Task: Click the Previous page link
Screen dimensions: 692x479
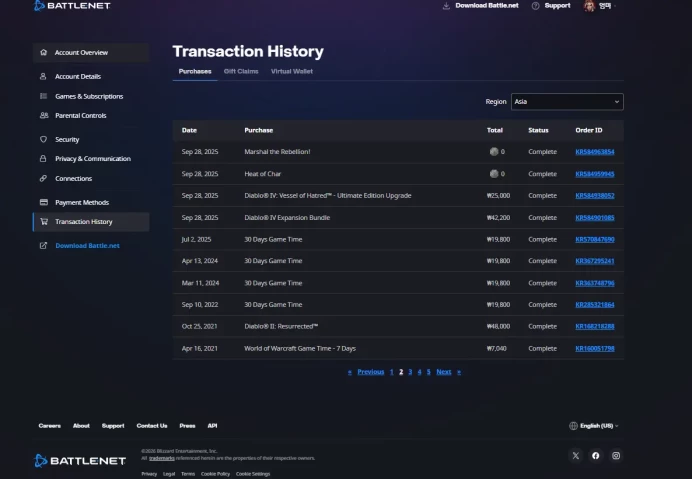Action: (x=371, y=372)
